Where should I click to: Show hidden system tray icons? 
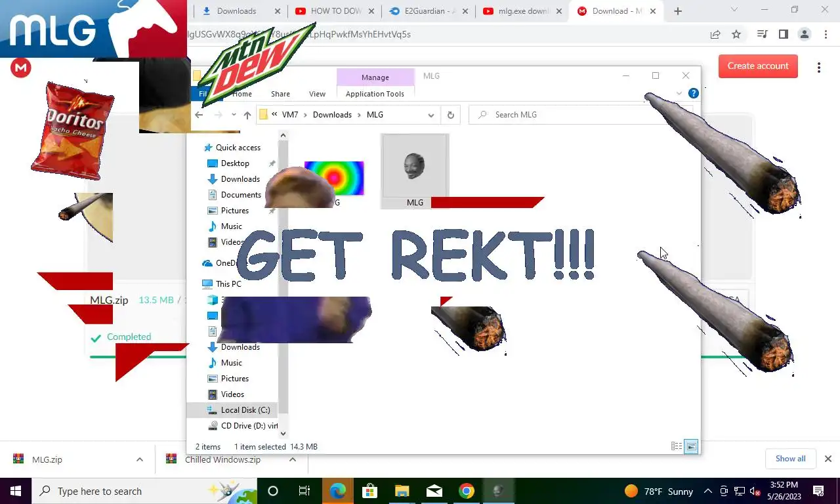pos(708,492)
